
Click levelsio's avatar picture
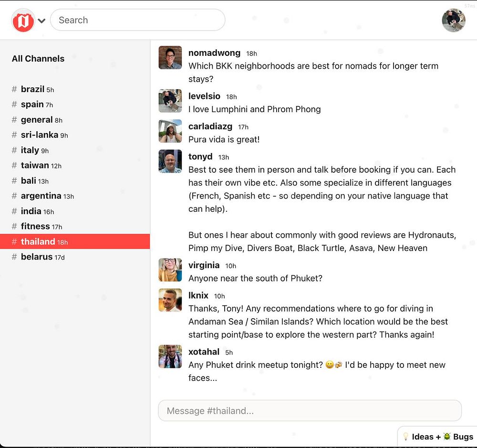[170, 101]
